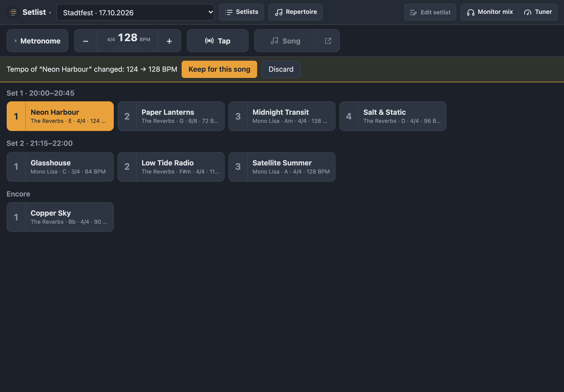This screenshot has width=564, height=392.
Task: Toggle the Song tempo mode button
Action: tap(286, 41)
